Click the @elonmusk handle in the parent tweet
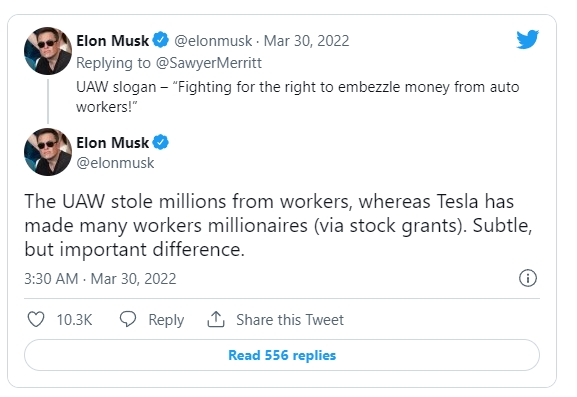 pos(213,40)
